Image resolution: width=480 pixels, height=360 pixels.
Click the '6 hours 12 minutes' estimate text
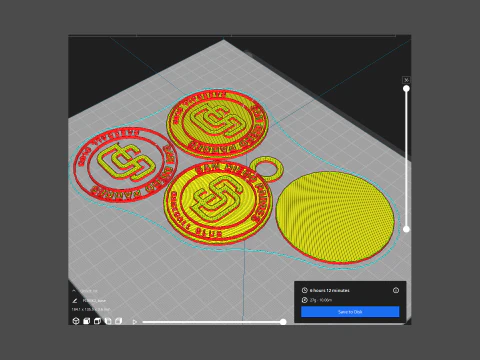coord(329,290)
